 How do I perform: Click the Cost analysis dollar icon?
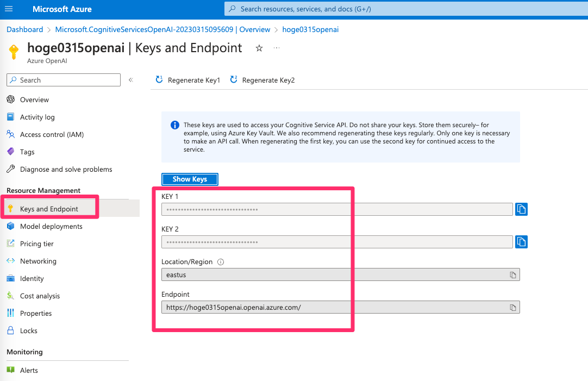coord(10,296)
